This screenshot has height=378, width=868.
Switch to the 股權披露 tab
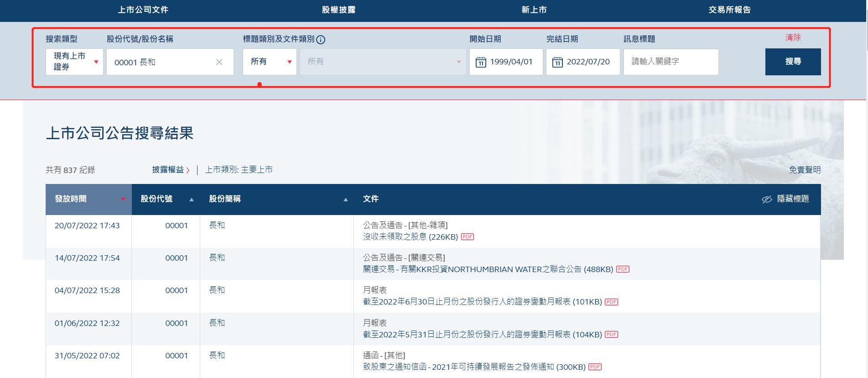coord(338,10)
